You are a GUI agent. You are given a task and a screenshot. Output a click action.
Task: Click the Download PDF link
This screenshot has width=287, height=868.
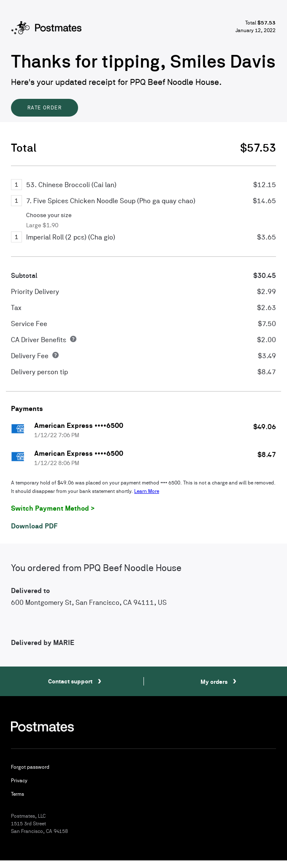(x=34, y=526)
